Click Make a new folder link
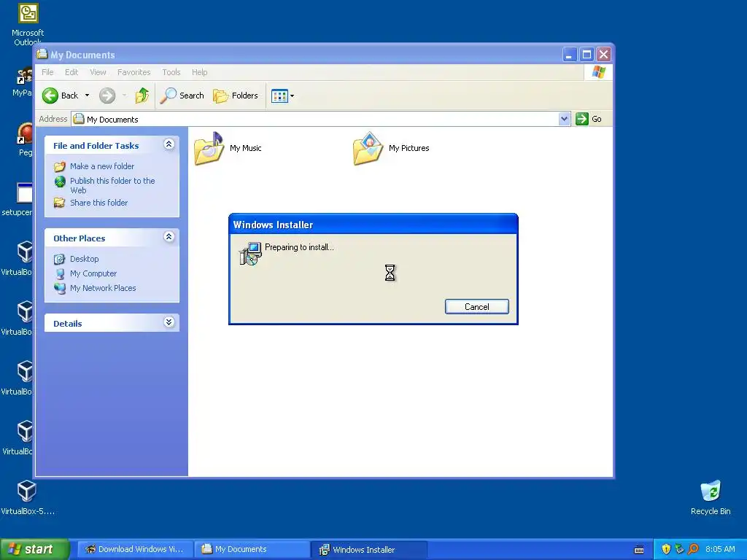747x560 pixels. (x=102, y=166)
